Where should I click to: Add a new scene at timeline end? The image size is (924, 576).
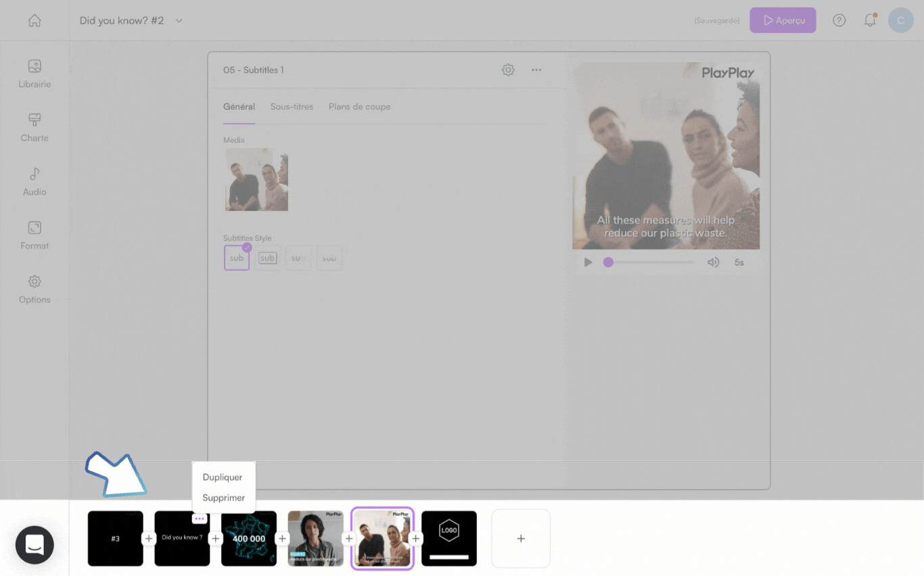click(x=521, y=539)
